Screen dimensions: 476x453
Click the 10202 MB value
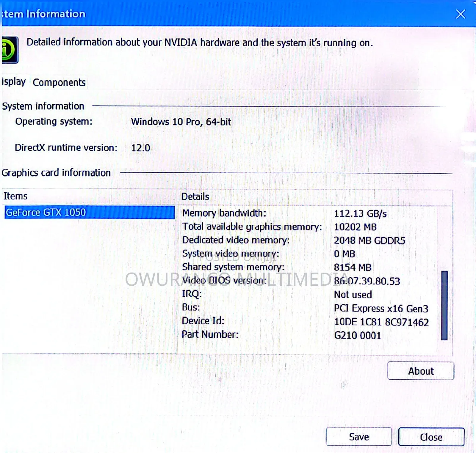[355, 227]
